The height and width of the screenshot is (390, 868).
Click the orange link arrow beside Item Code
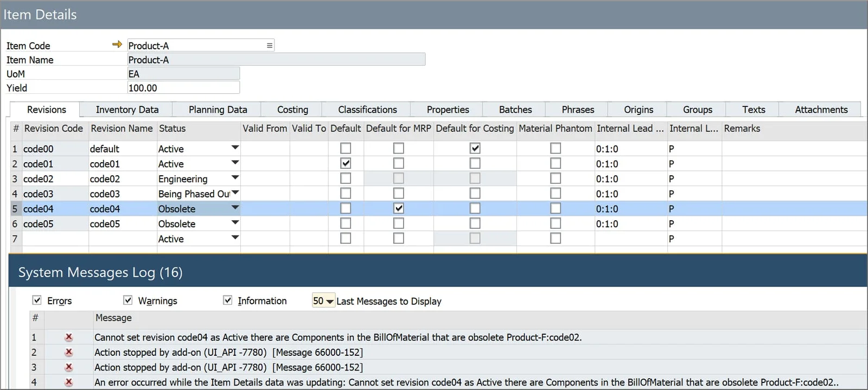117,44
